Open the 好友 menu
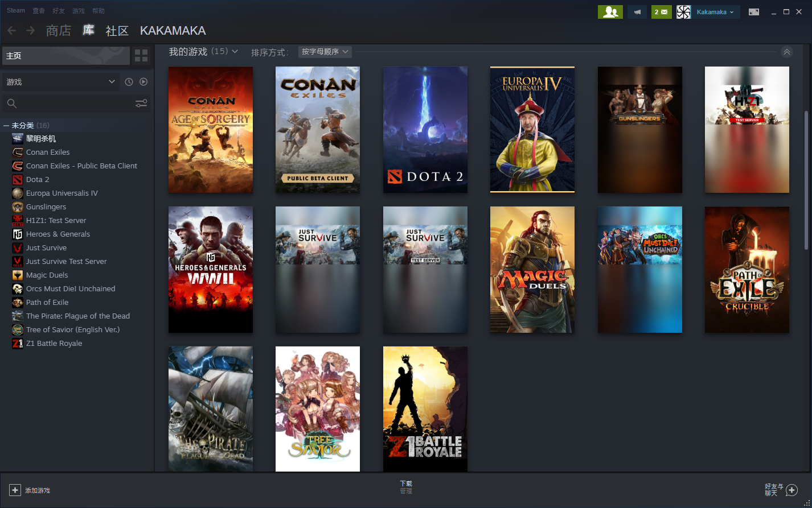 (59, 11)
